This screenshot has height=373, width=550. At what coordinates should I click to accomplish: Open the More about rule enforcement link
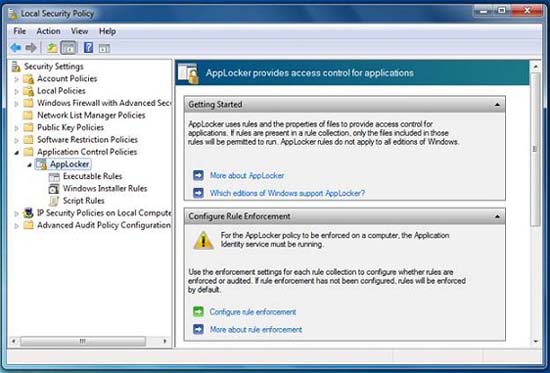[x=256, y=329]
